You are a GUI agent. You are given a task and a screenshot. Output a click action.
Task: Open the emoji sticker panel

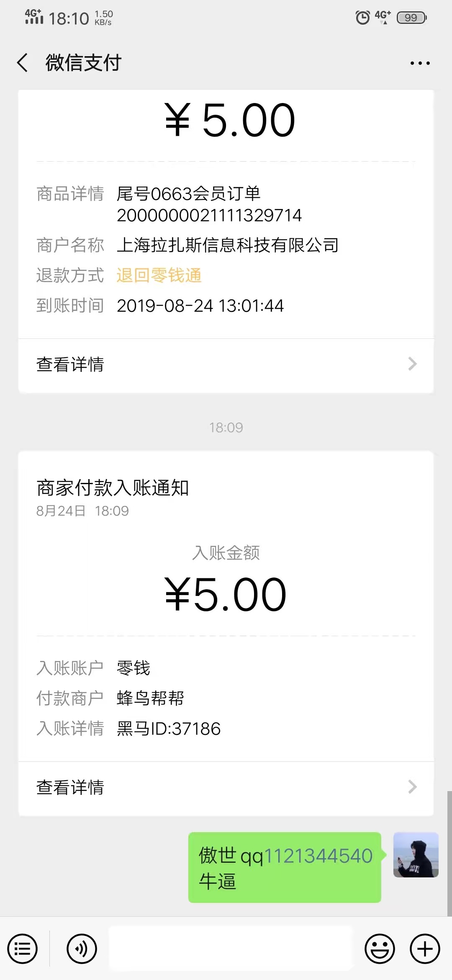click(380, 949)
